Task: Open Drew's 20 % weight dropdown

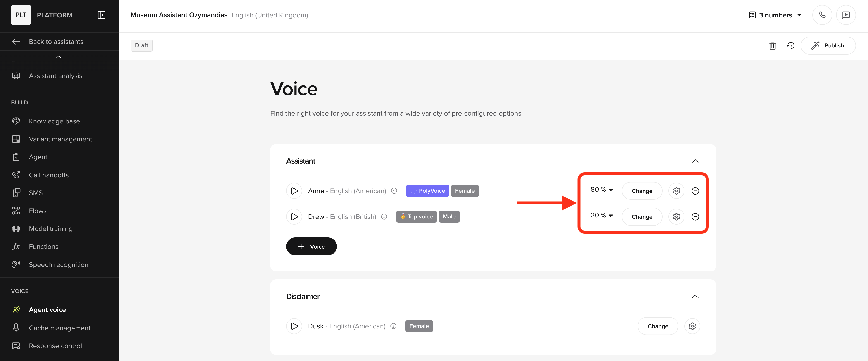Action: (601, 215)
